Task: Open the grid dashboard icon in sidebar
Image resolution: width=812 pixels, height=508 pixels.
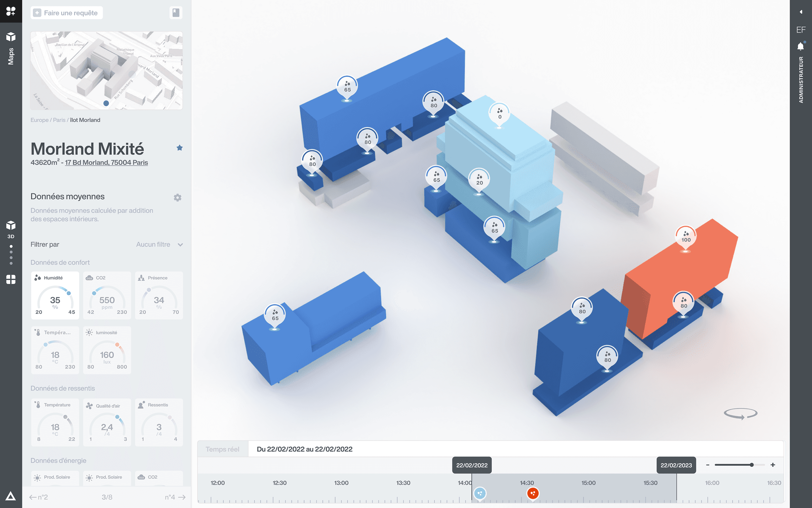Action: coord(11,279)
